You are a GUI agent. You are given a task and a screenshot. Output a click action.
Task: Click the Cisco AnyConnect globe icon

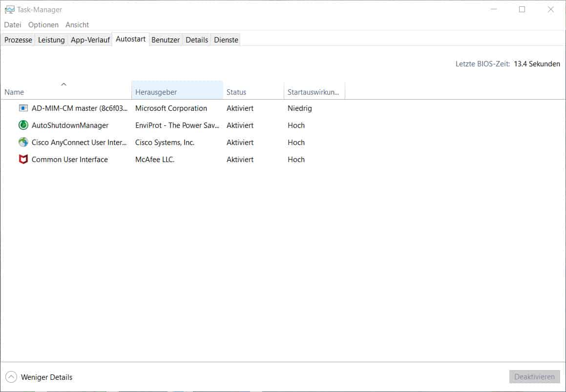click(23, 142)
